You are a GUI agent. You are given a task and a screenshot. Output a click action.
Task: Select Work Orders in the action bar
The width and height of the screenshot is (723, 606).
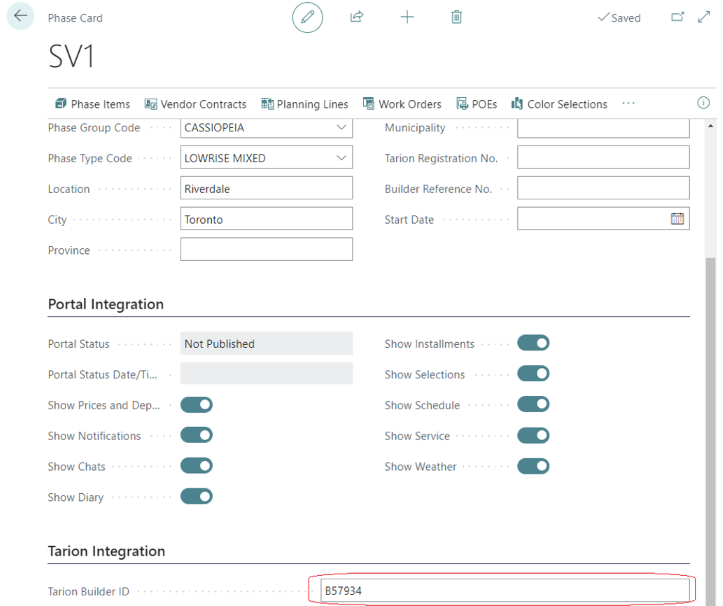[x=402, y=104]
